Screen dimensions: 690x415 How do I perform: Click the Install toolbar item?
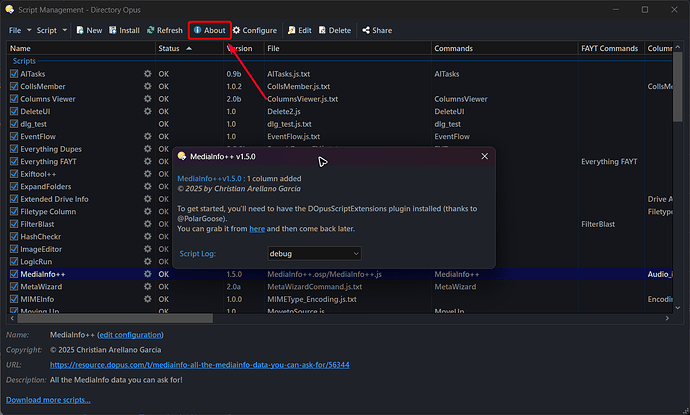pyautogui.click(x=124, y=30)
